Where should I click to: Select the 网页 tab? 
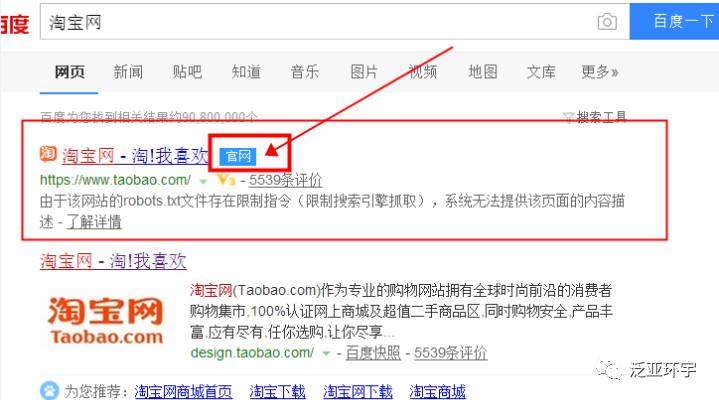pos(69,72)
